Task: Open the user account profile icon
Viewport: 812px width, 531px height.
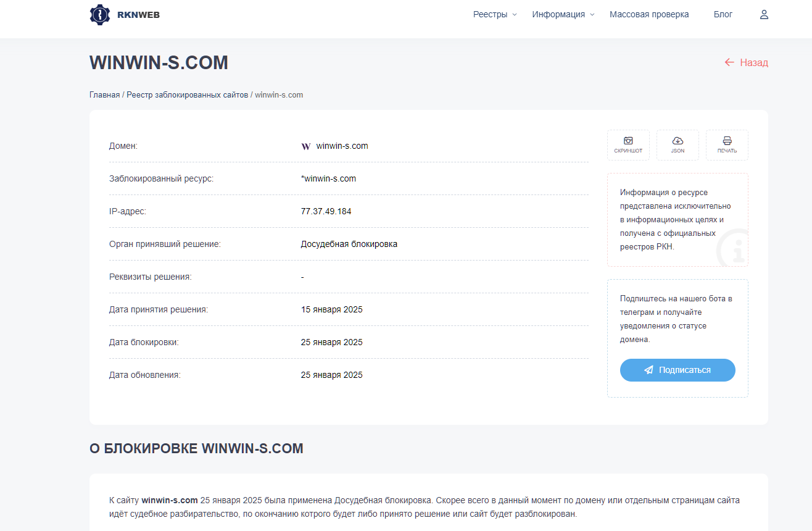Action: (764, 14)
